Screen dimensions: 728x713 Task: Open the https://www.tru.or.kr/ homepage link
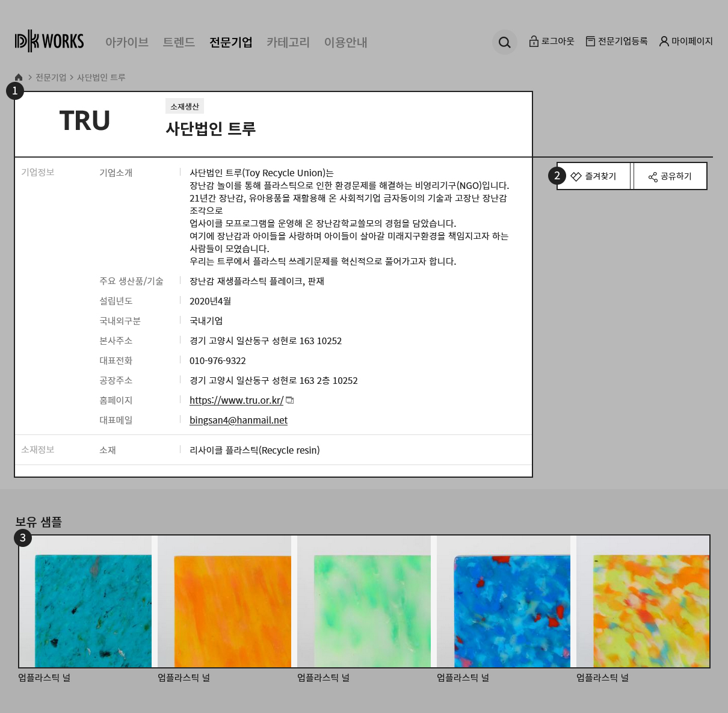coord(236,400)
